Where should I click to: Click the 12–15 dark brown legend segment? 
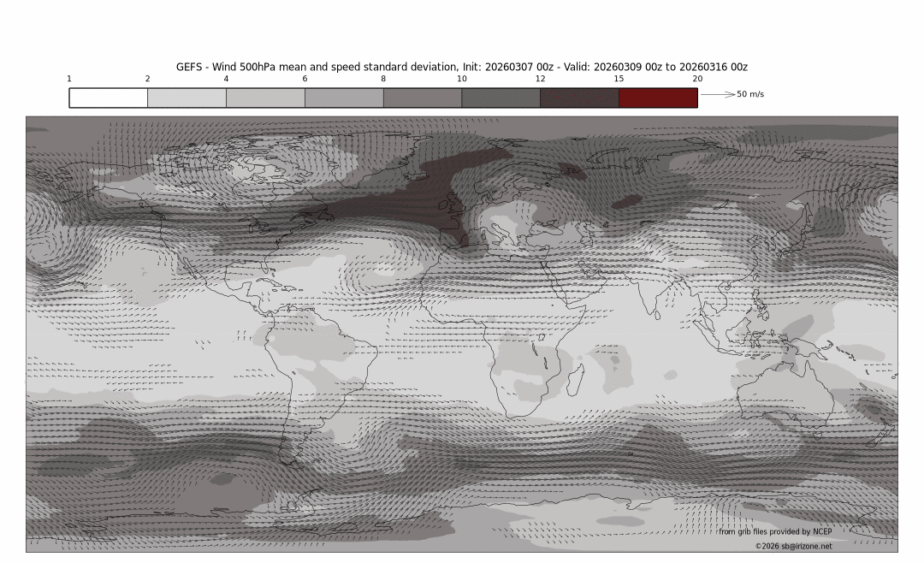point(578,98)
